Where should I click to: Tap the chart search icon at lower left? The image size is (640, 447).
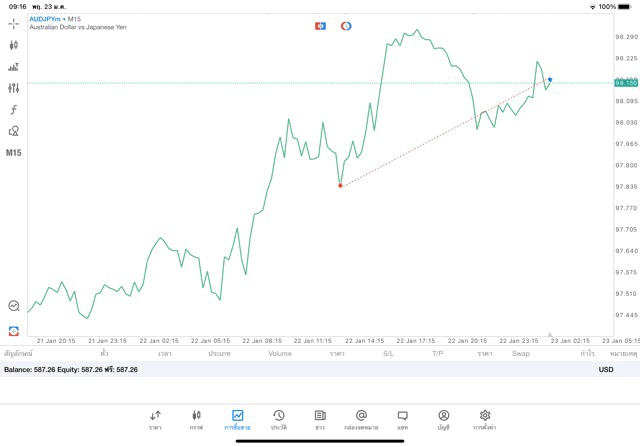pos(14,306)
